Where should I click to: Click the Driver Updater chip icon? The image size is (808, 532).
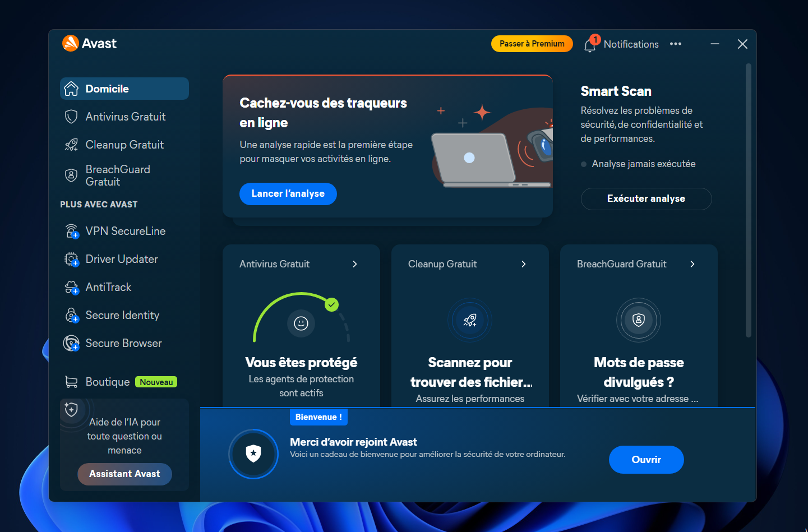tap(72, 259)
